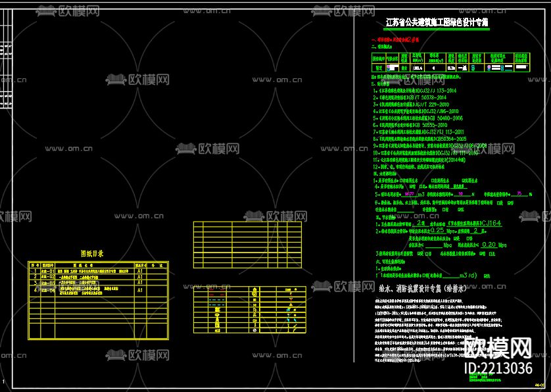This screenshot has height=392, width=551.
Task: Select the '图纸目录' table heading
Action: point(92,253)
